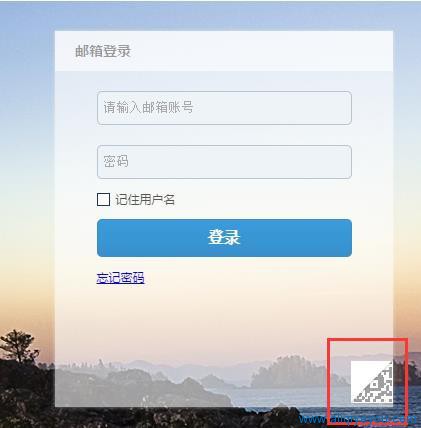This screenshot has height=428, width=421.
Task: Open the 忘记密码 link
Action: (120, 278)
